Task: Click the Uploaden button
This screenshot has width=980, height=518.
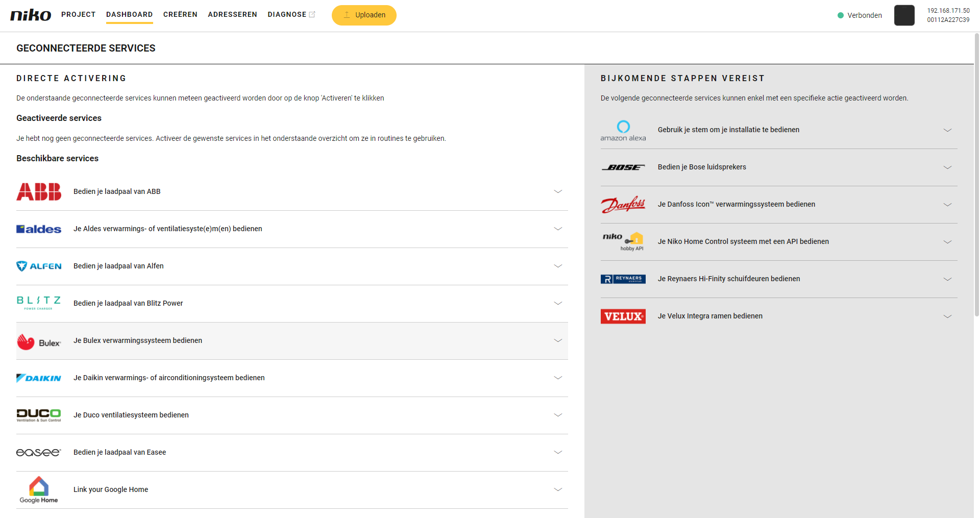Action: 364,15
